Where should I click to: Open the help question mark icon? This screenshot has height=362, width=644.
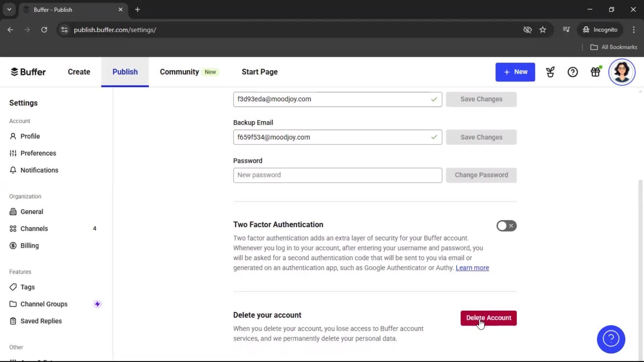573,72
